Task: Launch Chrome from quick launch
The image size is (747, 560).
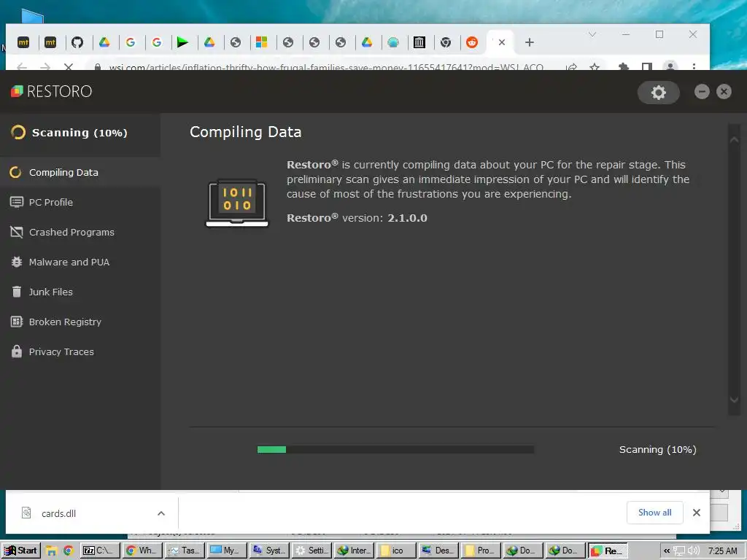Action: (68, 551)
